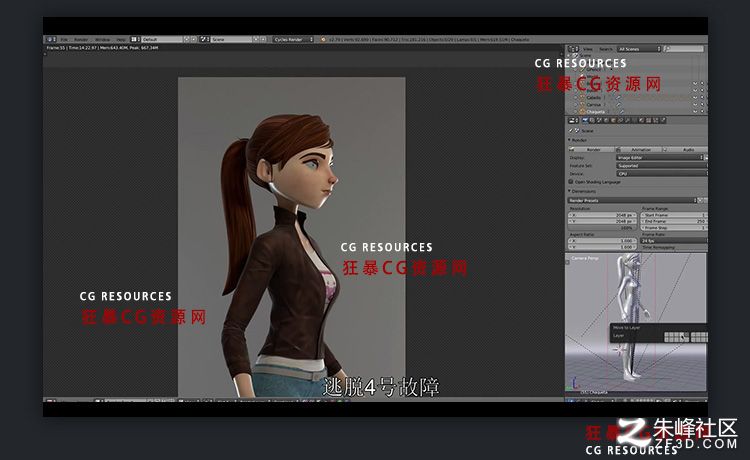Collapse the Dimensions panel section
Screen dimensions: 750x460
coord(569,191)
